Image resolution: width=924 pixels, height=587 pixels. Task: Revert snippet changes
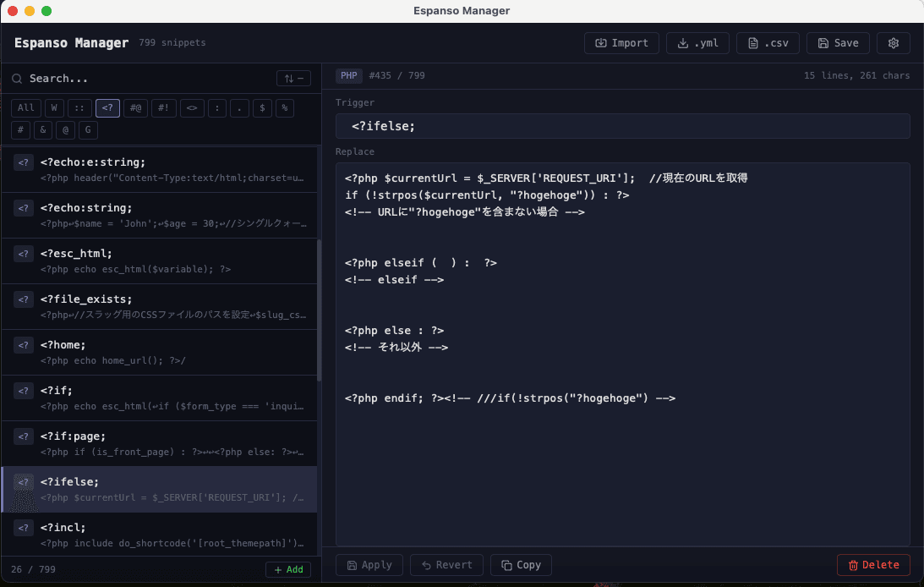click(x=446, y=565)
